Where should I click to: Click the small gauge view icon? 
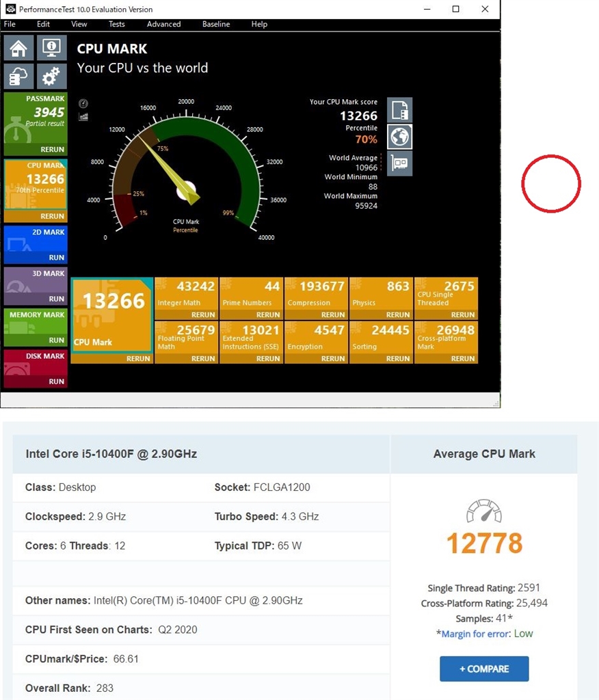click(x=83, y=104)
